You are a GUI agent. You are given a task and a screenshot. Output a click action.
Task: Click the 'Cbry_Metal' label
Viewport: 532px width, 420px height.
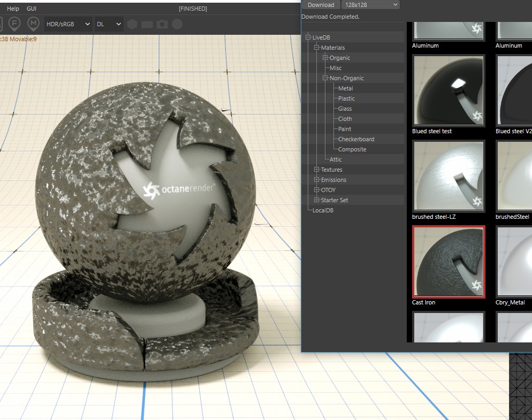[x=510, y=302]
